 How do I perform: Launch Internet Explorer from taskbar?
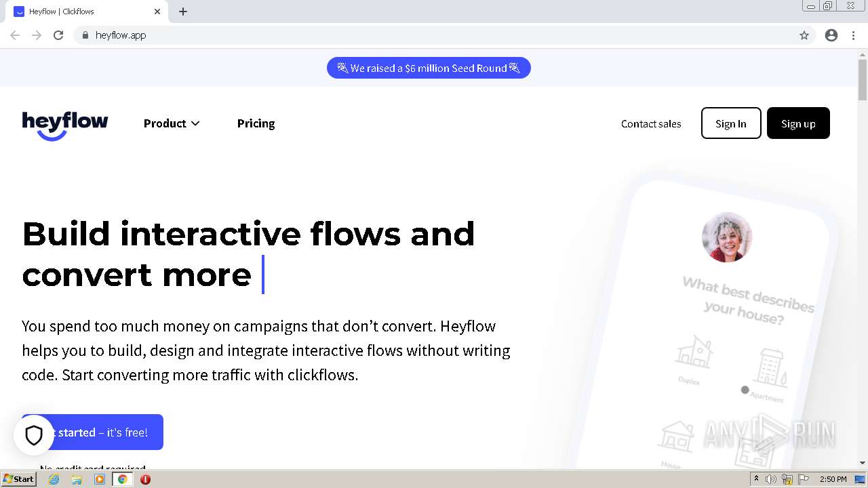click(54, 479)
